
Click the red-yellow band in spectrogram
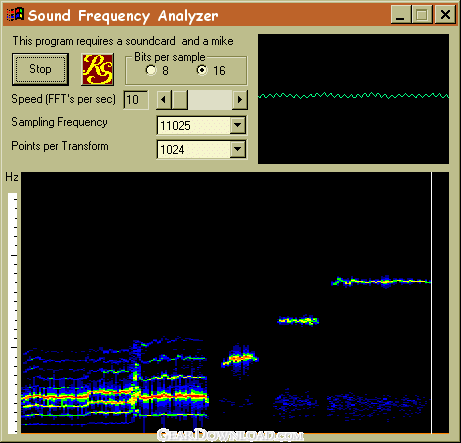(x=115, y=397)
